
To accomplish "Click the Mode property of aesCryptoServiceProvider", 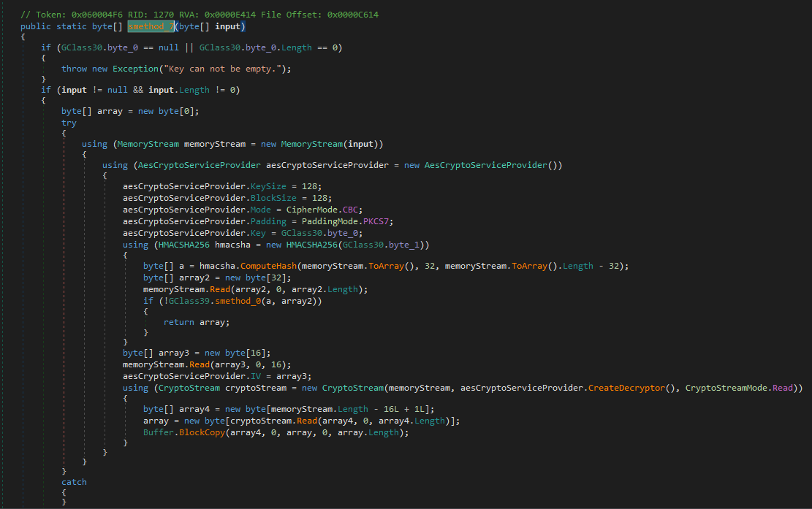I will tap(260, 210).
